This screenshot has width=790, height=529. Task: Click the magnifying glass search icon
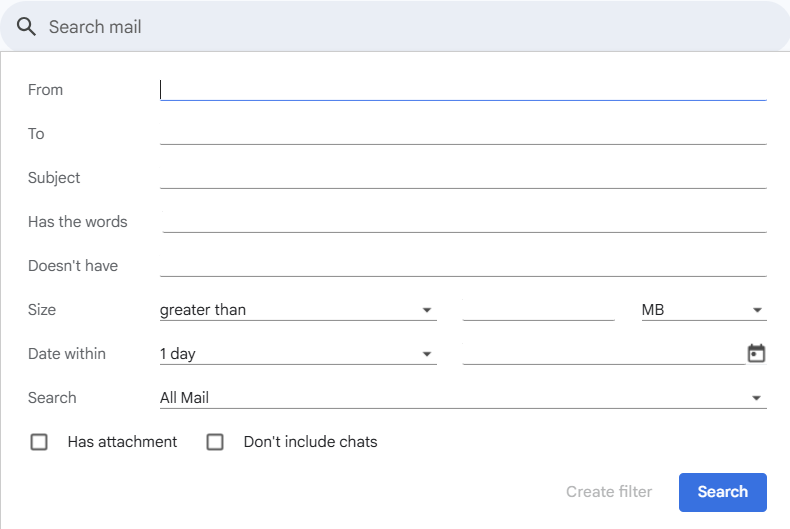click(x=26, y=27)
